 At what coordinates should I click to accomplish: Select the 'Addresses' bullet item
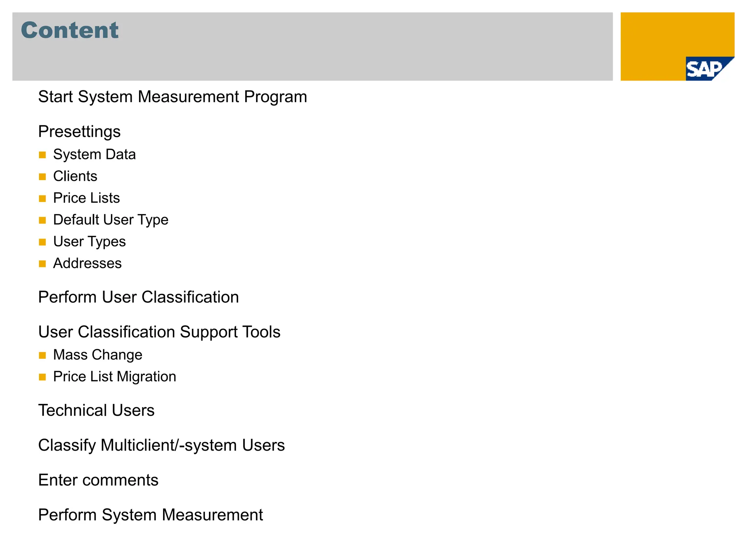pos(88,263)
